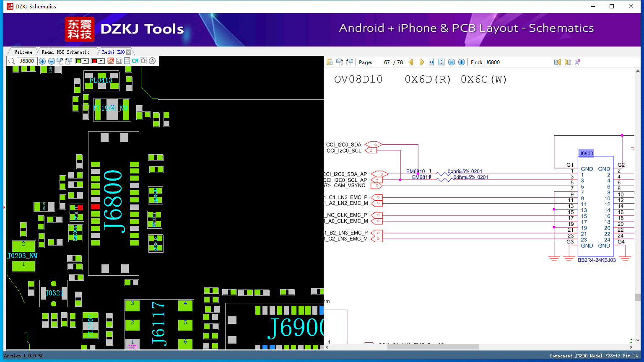644x362 pixels.
Task: Click the Find text field
Action: 518,62
